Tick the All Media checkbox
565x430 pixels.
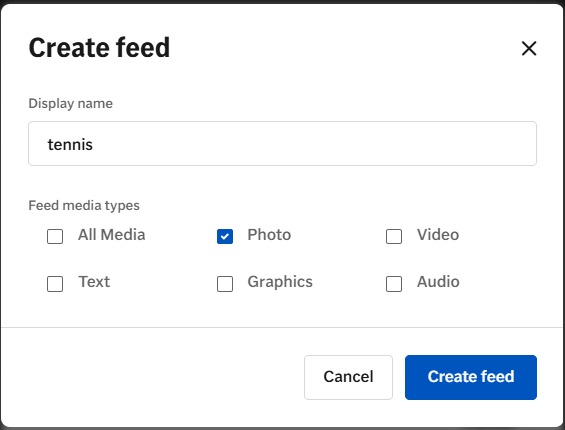55,236
